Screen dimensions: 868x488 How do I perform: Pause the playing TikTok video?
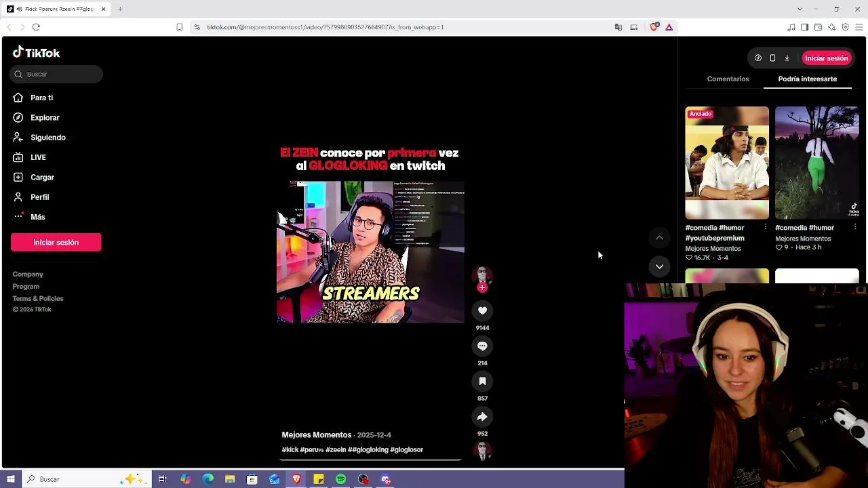pos(370,252)
